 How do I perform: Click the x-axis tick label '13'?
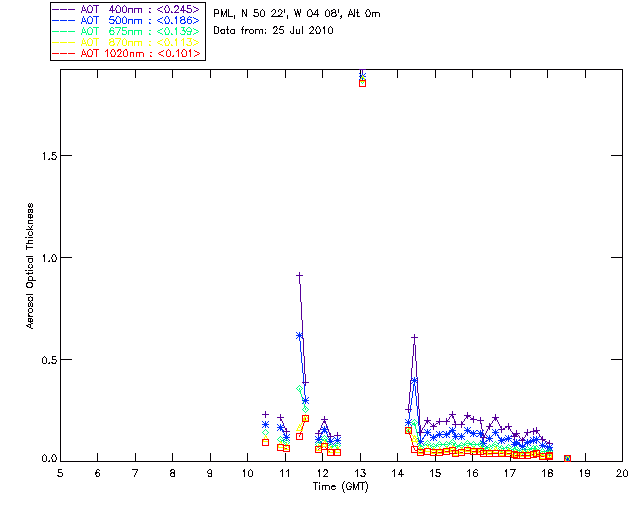click(x=360, y=473)
